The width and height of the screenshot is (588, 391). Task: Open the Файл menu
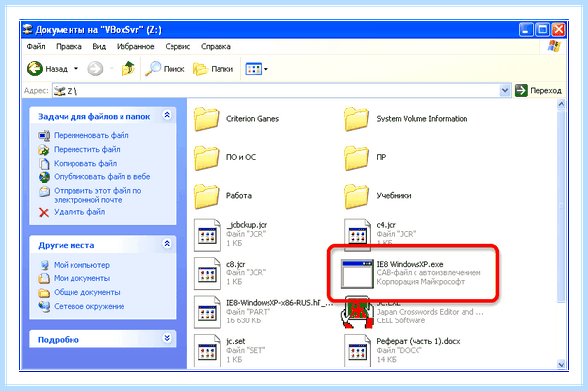pos(36,46)
